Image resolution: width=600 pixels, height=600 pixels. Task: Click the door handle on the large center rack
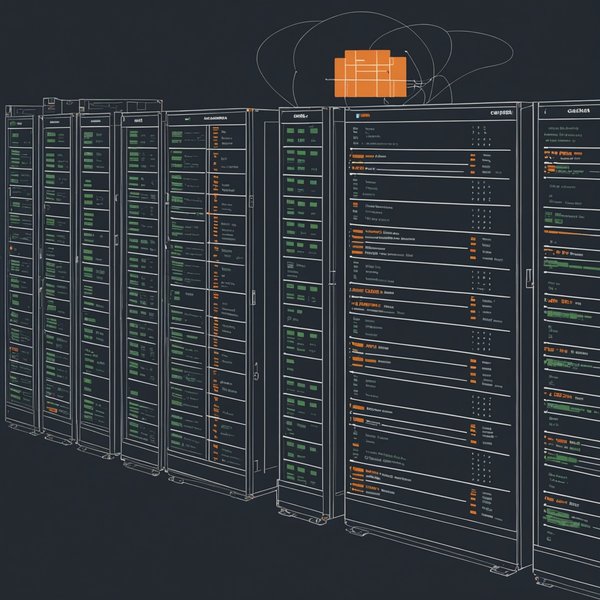pos(529,277)
